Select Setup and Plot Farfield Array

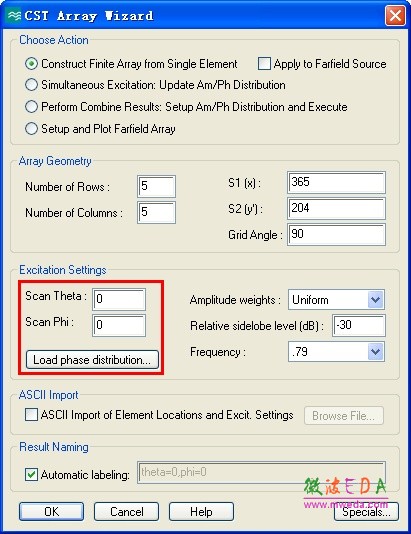[x=31, y=129]
